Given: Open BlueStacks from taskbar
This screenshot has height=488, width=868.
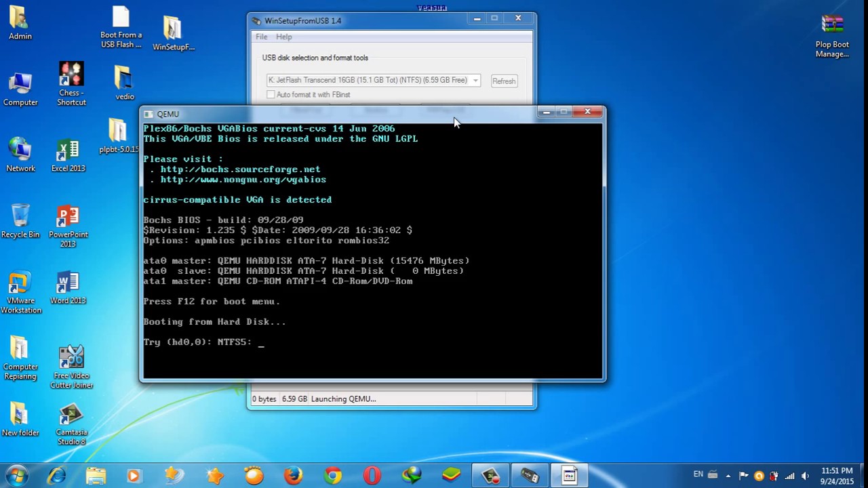Looking at the screenshot, I should tap(451, 476).
